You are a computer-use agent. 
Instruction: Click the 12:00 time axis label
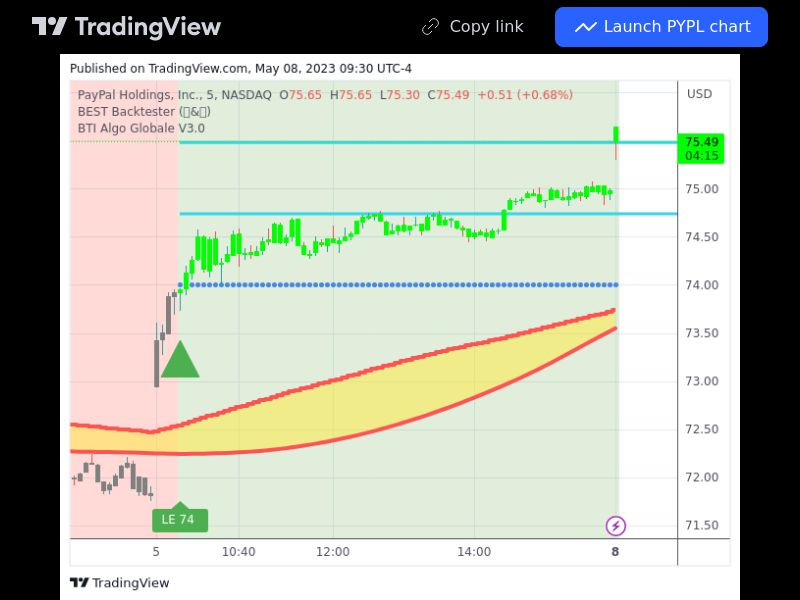point(333,552)
